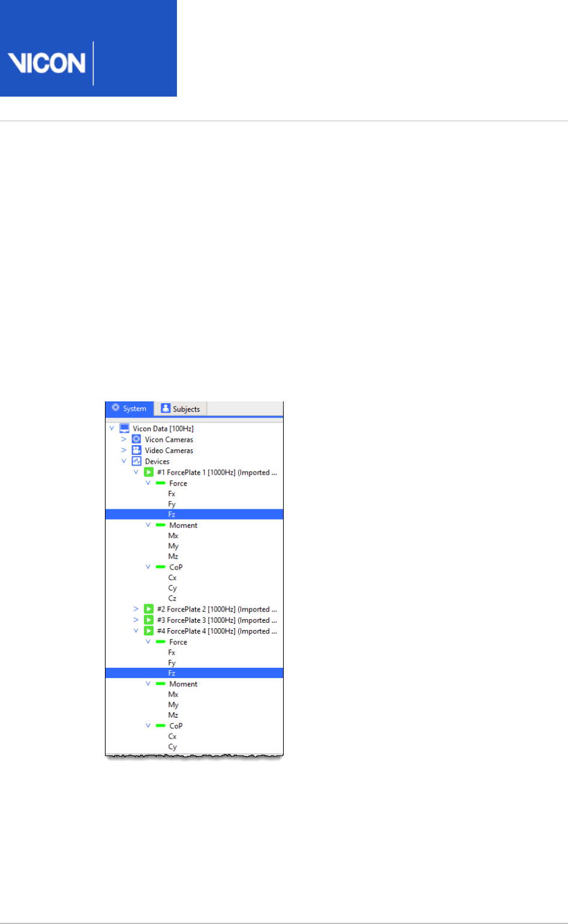
Task: Click the Force label under ForcePlate 1
Action: coord(178,483)
